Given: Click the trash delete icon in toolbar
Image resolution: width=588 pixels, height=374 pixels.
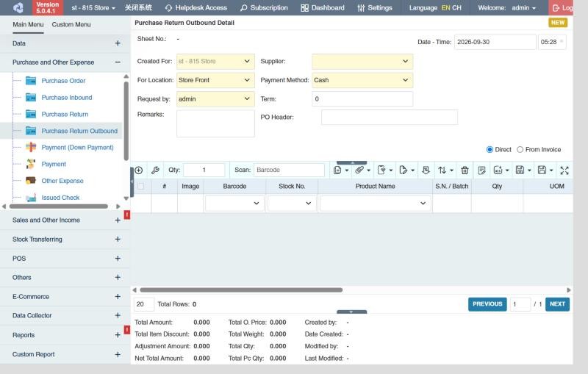Looking at the screenshot, I should point(465,170).
